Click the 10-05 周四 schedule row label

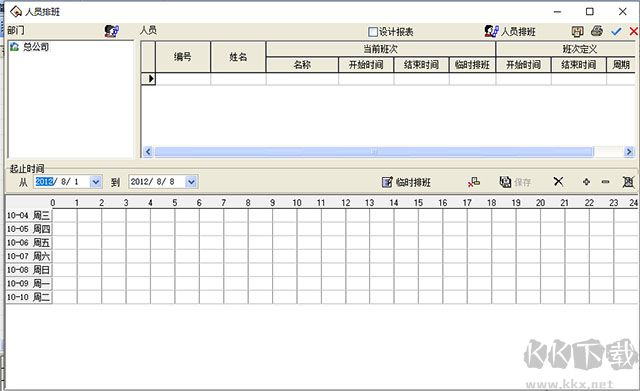(29, 229)
